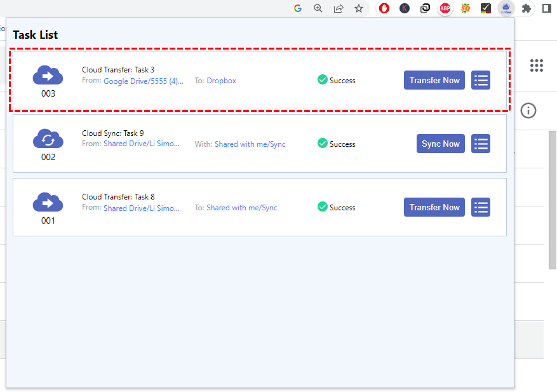Screen dimensions: 557x392
Task: Click Sync Now for Task 9
Action: point(441,144)
